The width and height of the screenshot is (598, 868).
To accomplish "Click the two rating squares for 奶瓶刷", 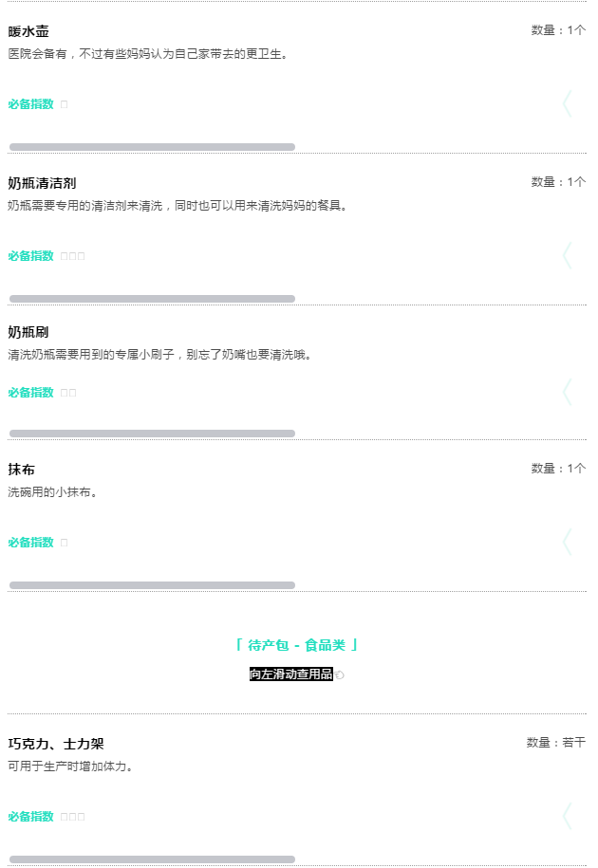I will click(68, 393).
